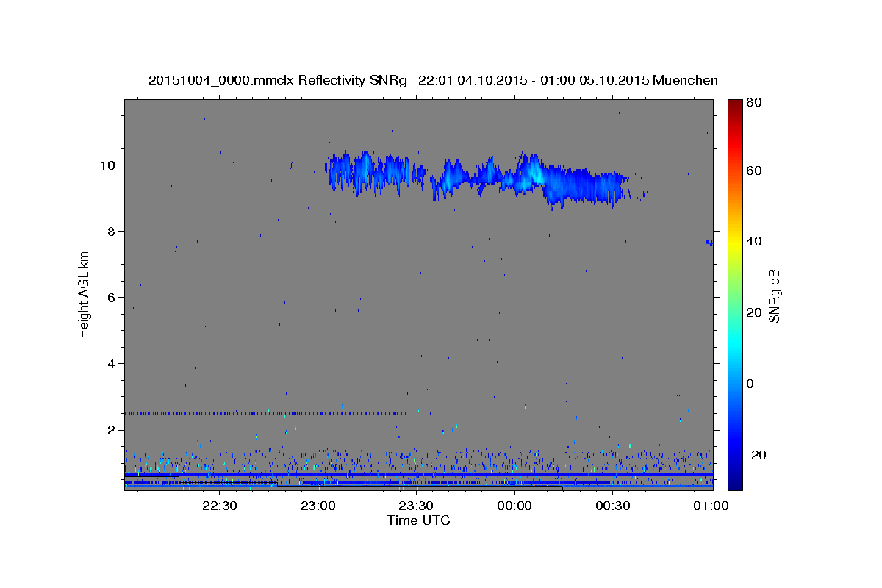Click the 01:00 time tick label
Screen dimensions: 882x588
[x=710, y=506]
